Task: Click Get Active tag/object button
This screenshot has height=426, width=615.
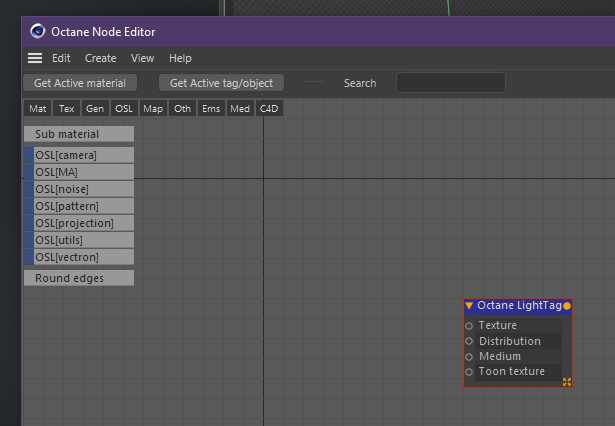Action: (221, 83)
